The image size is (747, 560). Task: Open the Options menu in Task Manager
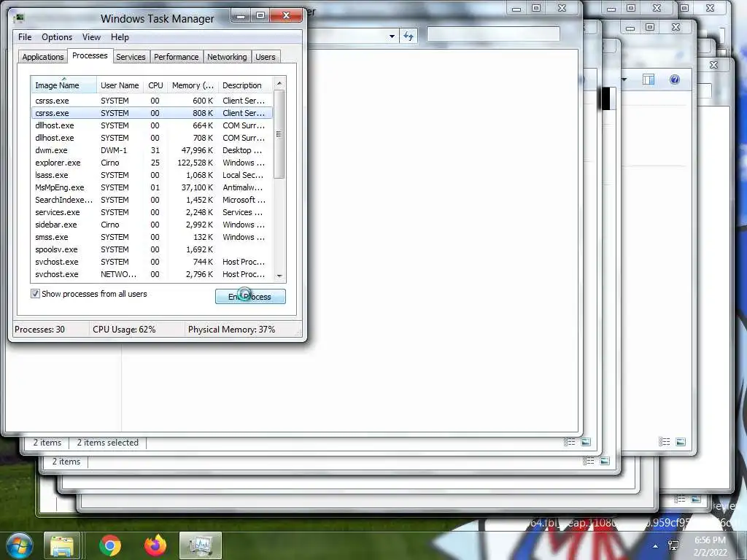coord(57,37)
